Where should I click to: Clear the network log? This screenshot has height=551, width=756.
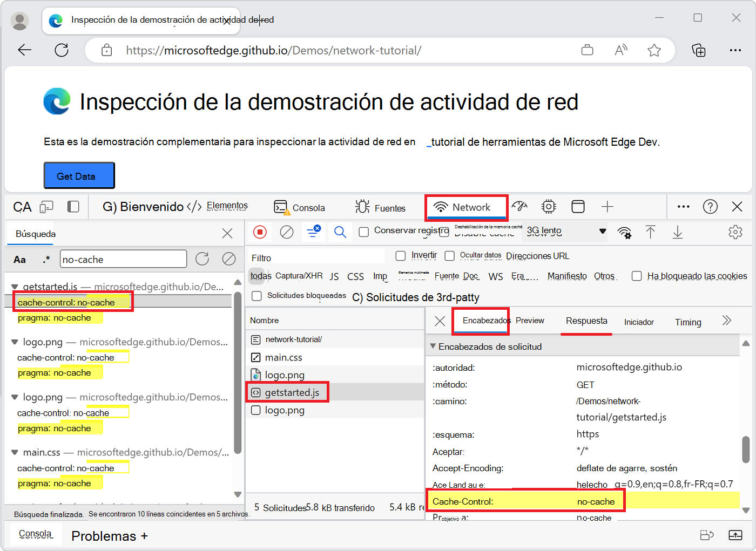[286, 232]
